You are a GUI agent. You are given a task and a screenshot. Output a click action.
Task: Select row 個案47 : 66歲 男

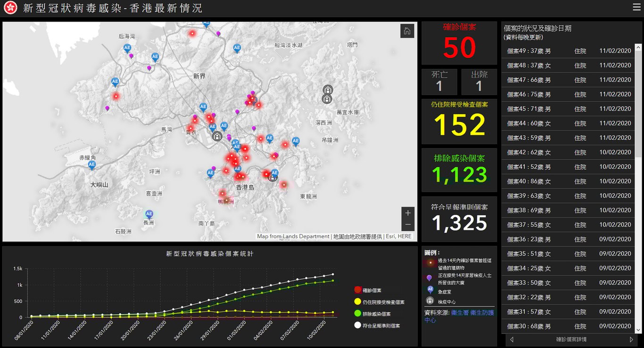click(x=568, y=80)
